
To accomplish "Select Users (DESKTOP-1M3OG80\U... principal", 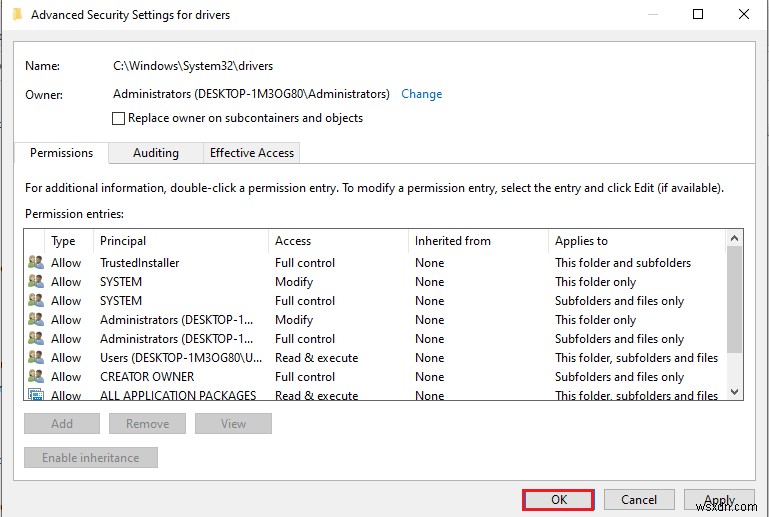I will [x=181, y=358].
